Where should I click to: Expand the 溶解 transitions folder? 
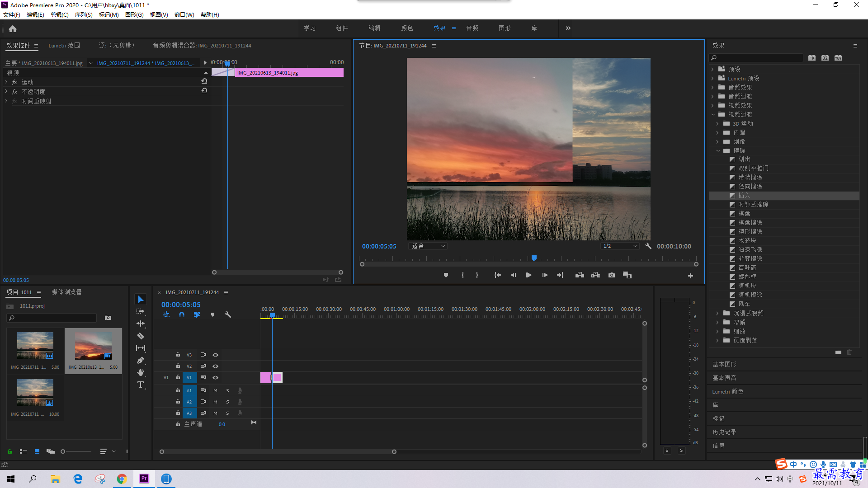click(717, 322)
